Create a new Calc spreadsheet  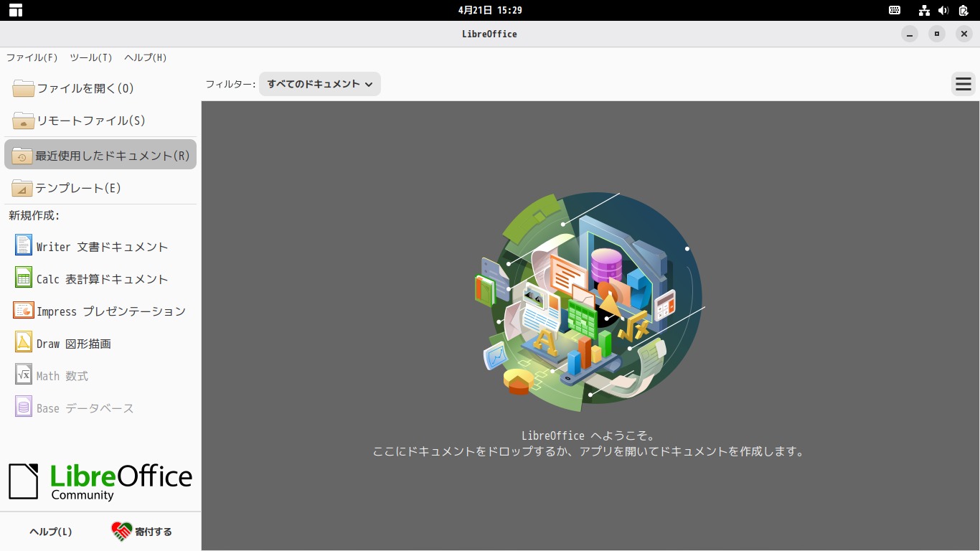tap(100, 278)
